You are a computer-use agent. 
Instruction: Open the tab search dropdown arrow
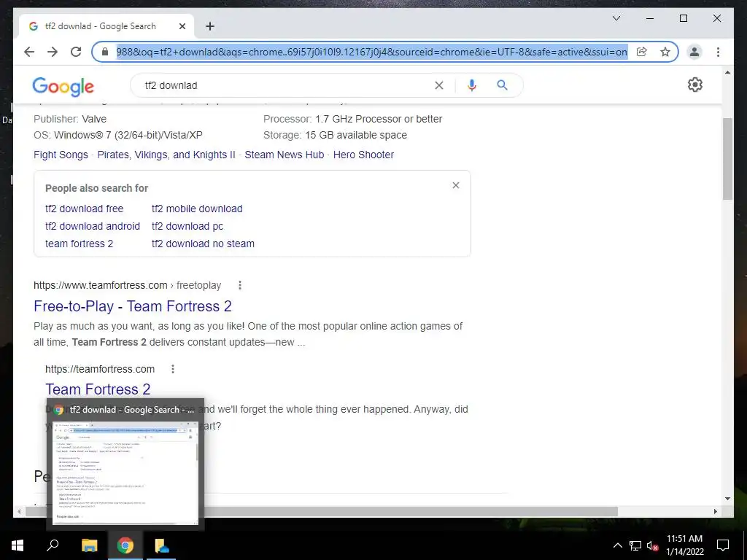click(x=616, y=18)
